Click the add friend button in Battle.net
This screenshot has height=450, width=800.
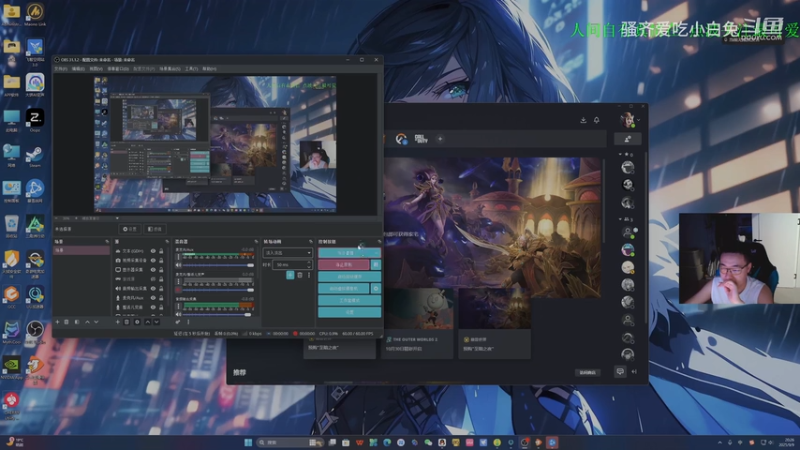pyautogui.click(x=628, y=139)
